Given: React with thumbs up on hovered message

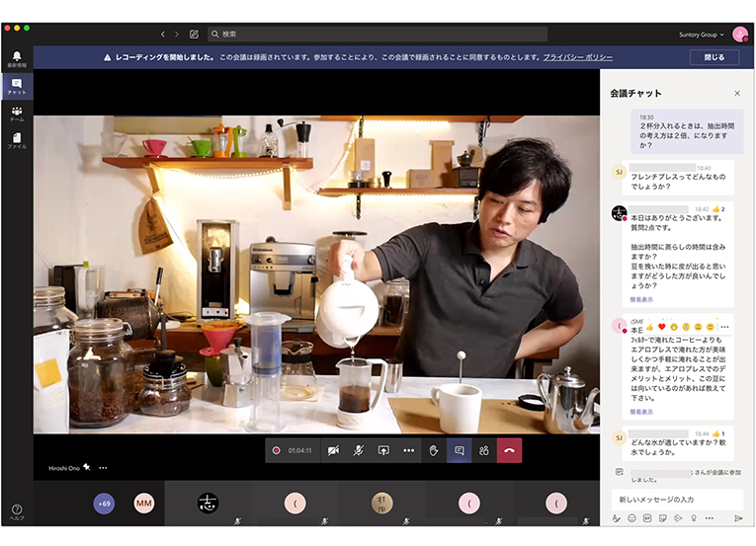Looking at the screenshot, I should click(649, 327).
